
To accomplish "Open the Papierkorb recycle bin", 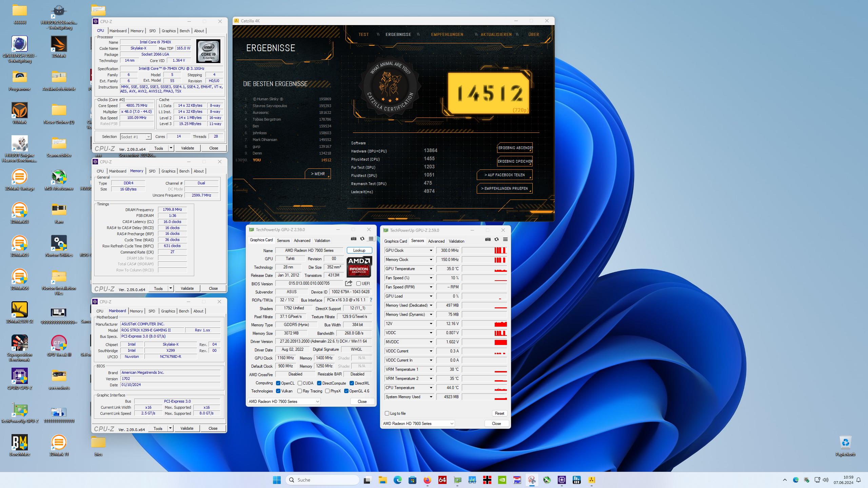I will [x=845, y=445].
